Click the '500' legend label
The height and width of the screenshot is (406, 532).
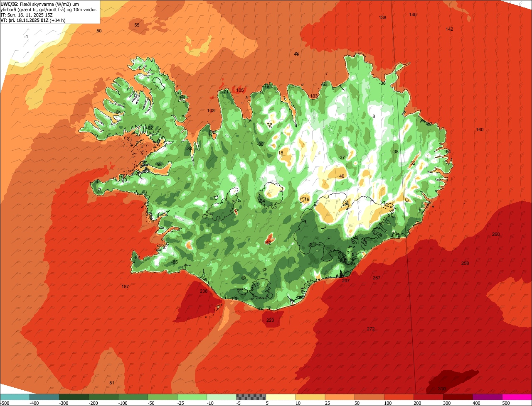[505, 403]
